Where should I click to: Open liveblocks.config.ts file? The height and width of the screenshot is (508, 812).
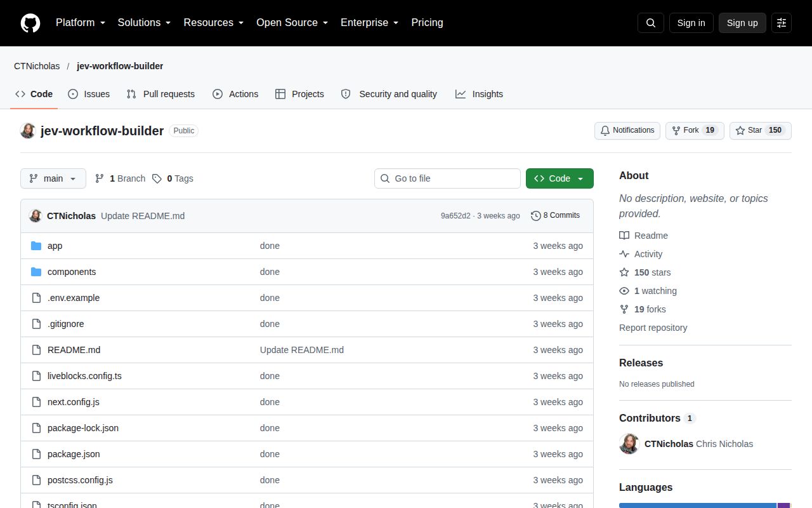click(84, 376)
